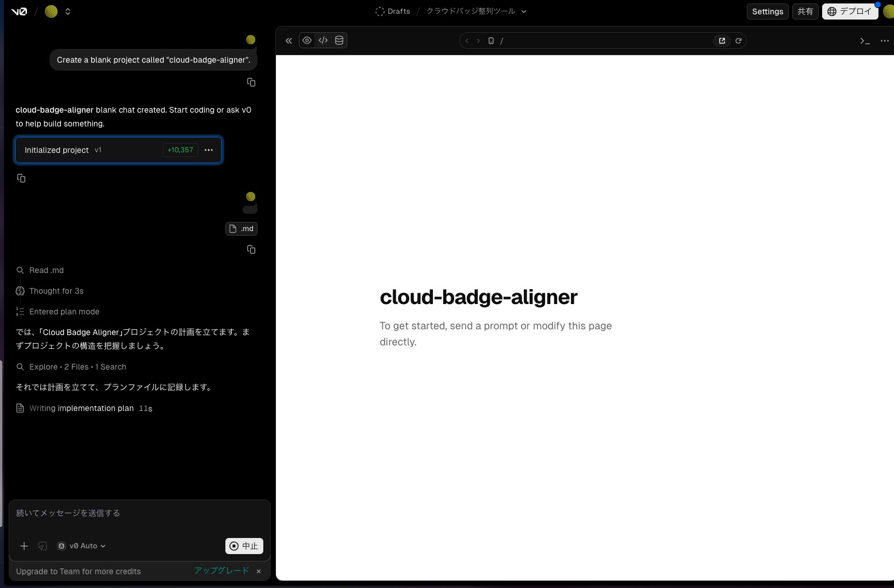894x588 pixels.
Task: Add attachment with plus icon
Action: click(x=24, y=546)
